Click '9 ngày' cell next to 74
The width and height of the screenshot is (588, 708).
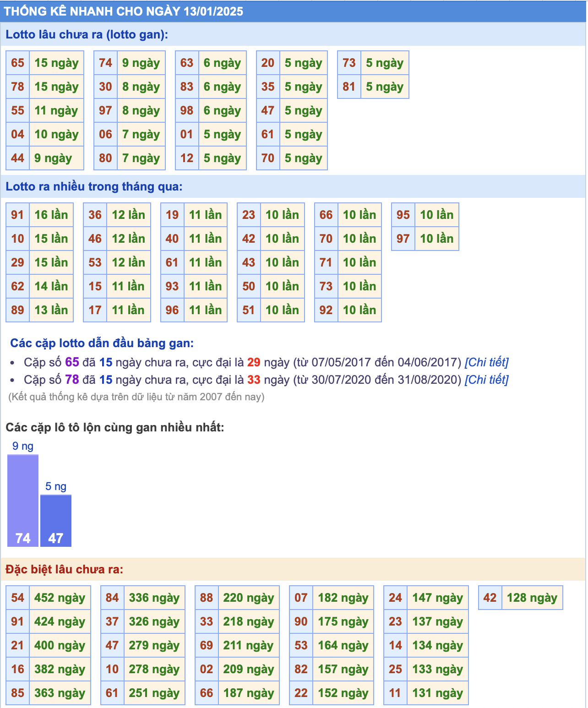point(141,63)
